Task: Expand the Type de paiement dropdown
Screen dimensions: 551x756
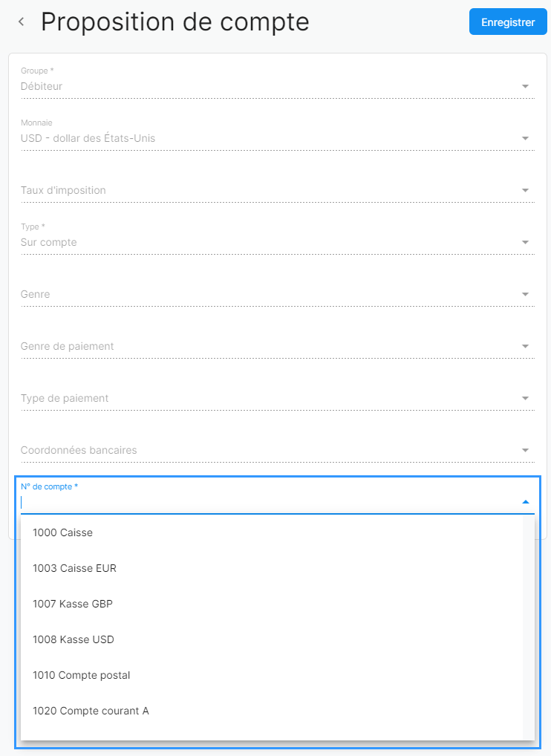Action: pyautogui.click(x=267, y=398)
